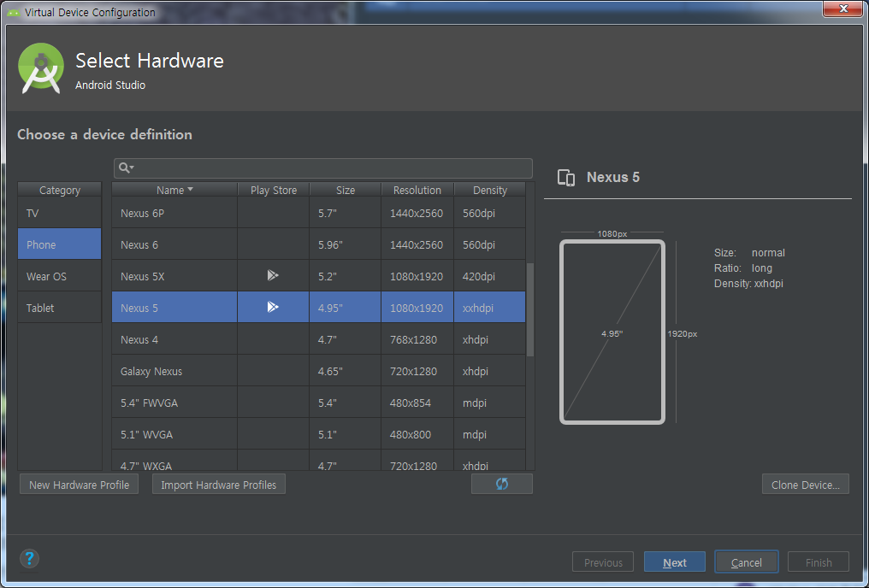
Task: Select the Nexus 5X device name
Action: [143, 276]
